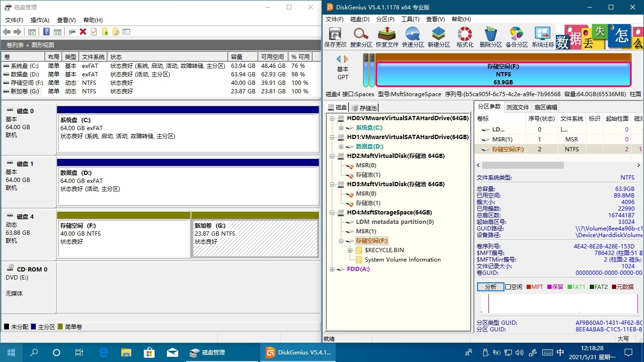Image resolution: width=644 pixels, height=362 pixels.
Task: Collapse HD3:MsftVirtualDisk tree node
Action: click(332, 184)
